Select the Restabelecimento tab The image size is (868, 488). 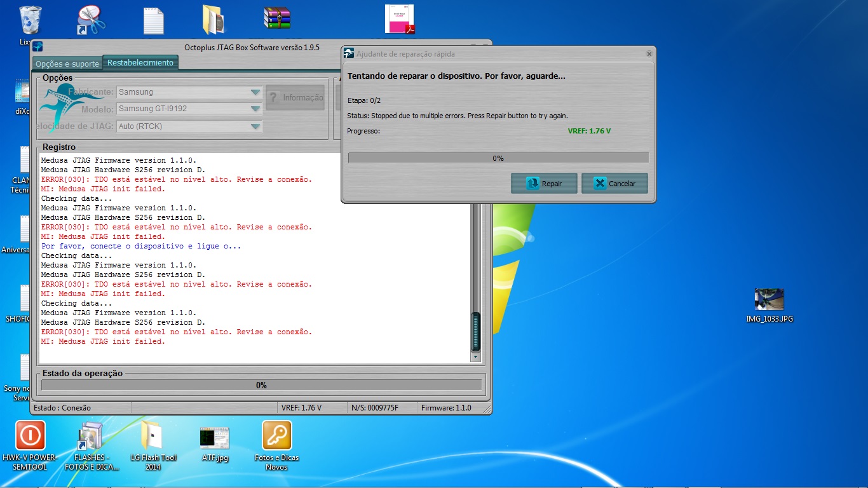140,62
